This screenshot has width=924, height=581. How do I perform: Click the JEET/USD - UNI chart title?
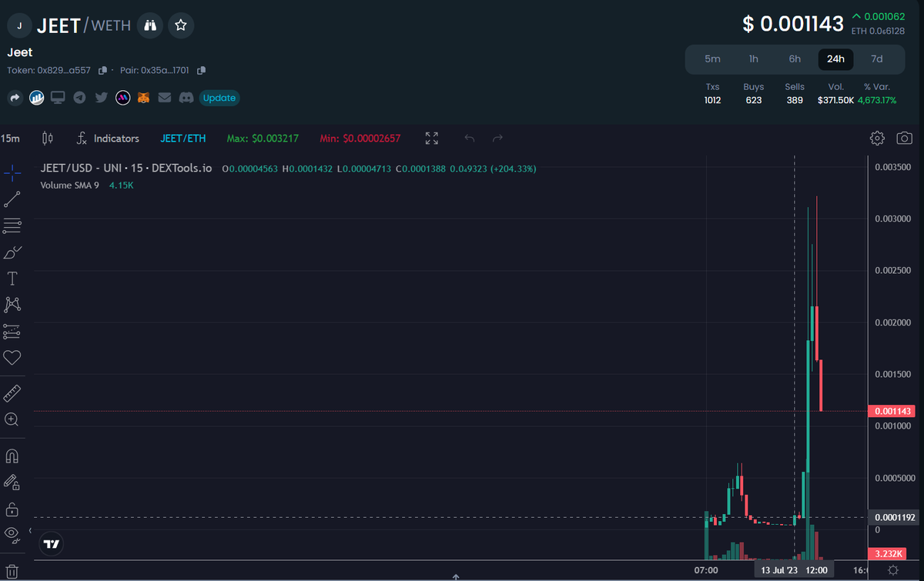pyautogui.click(x=126, y=169)
